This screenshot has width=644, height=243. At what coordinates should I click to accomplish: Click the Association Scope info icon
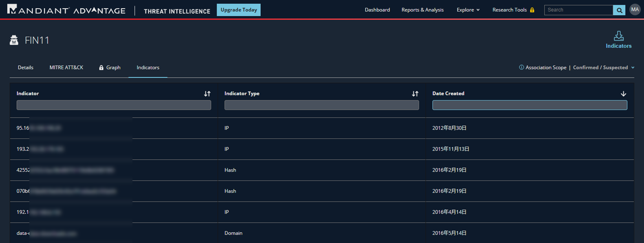[x=521, y=67]
